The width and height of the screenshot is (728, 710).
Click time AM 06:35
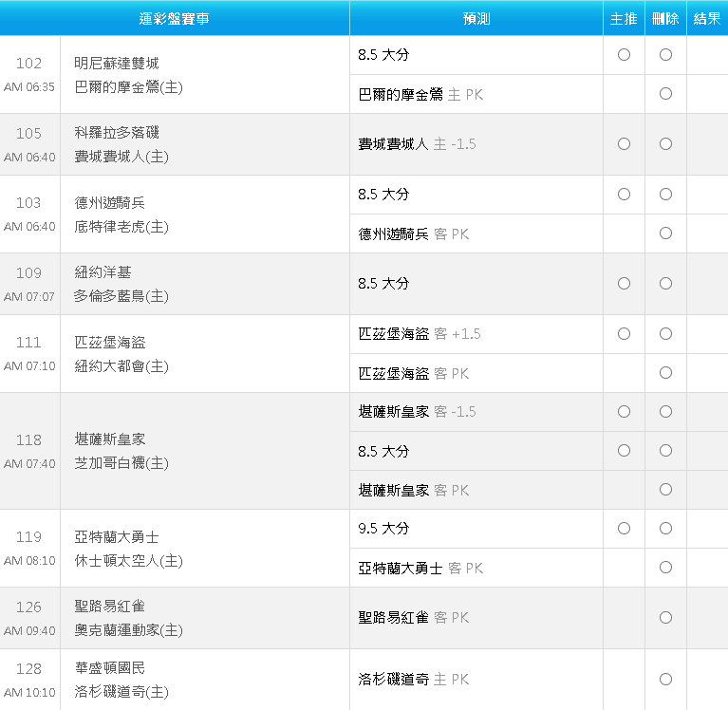29,87
